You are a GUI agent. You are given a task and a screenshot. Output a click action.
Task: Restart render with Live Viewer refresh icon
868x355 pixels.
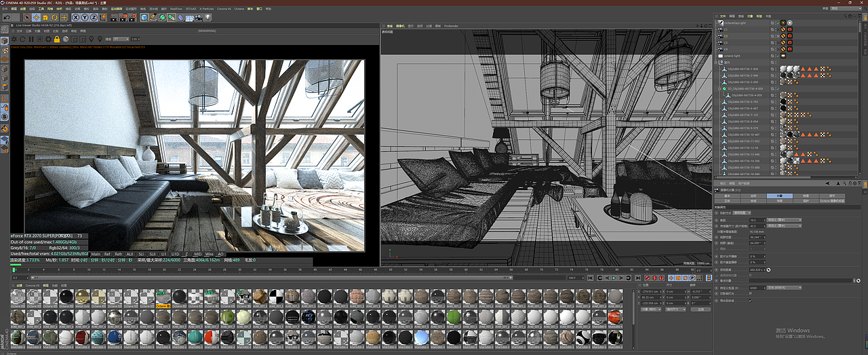(22, 39)
